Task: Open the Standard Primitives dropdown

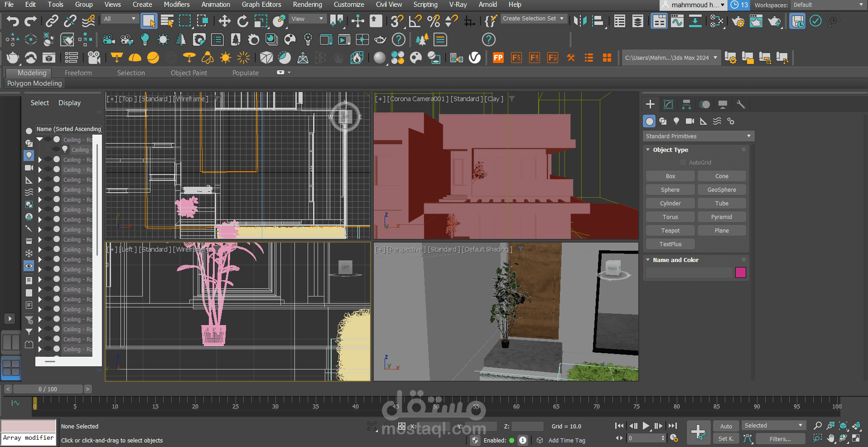Action: [698, 136]
